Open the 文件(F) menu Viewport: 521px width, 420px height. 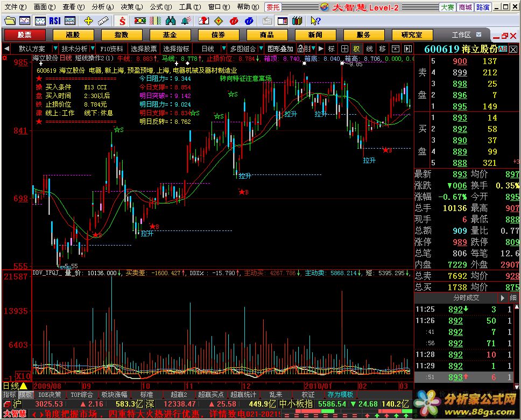(15, 6)
